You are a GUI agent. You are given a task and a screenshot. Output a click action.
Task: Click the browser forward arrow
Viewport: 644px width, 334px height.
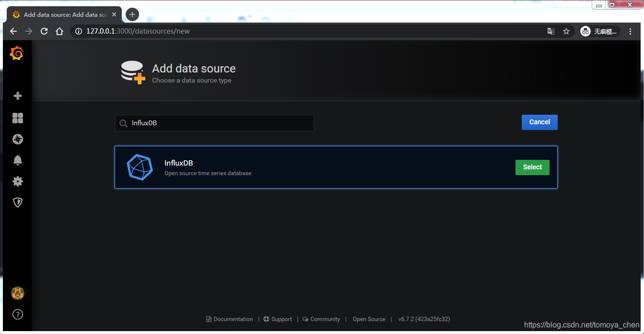[29, 31]
